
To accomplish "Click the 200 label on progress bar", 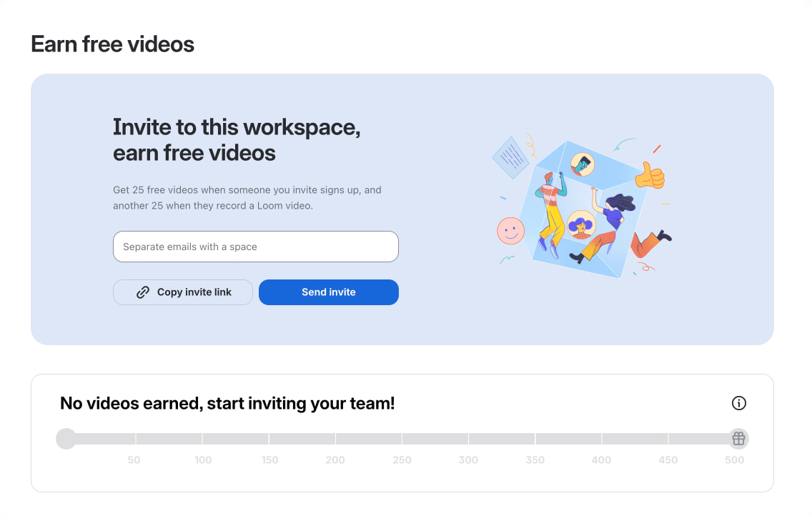I will [335, 460].
